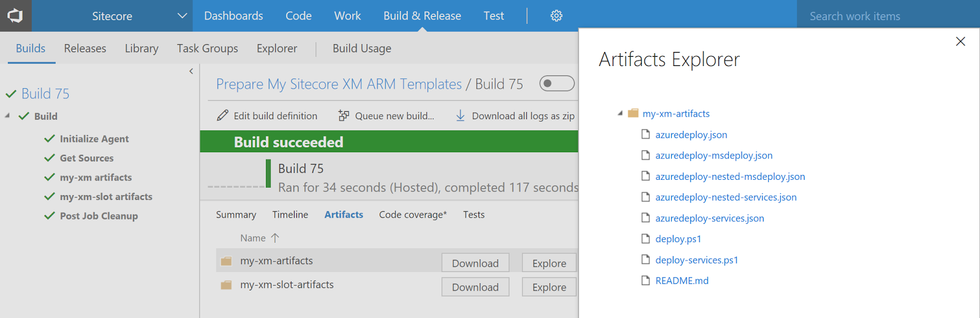This screenshot has width=980, height=318.
Task: Download the my-xm-artifacts artifact
Action: coord(475,263)
